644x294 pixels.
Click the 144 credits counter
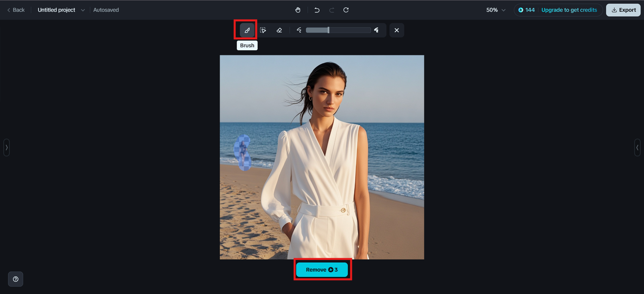tap(526, 10)
